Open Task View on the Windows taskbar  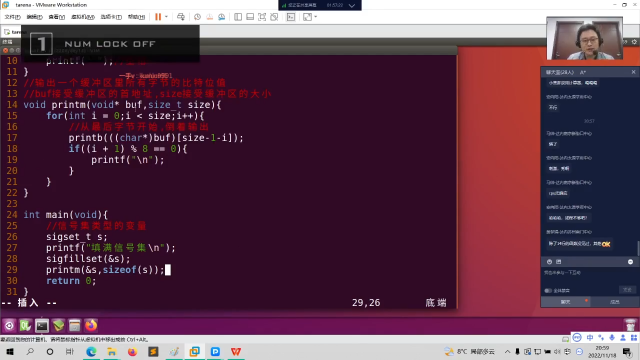pyautogui.click(x=70, y=351)
